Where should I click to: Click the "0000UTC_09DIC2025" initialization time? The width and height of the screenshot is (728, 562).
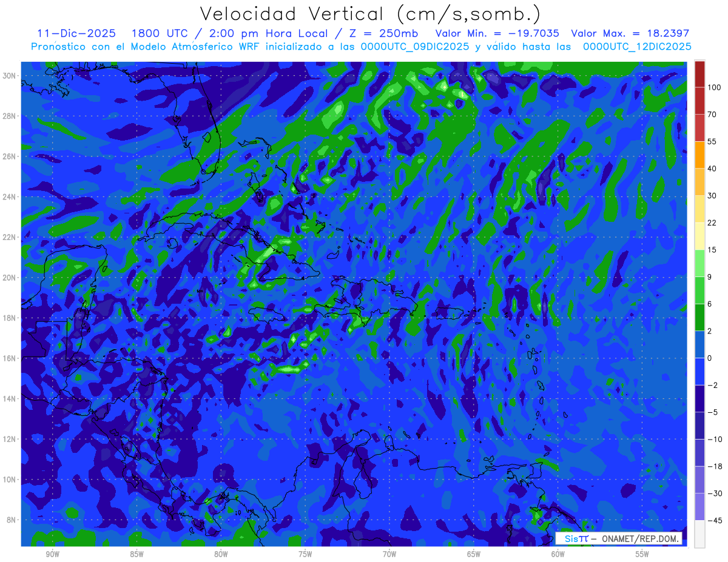click(x=414, y=47)
